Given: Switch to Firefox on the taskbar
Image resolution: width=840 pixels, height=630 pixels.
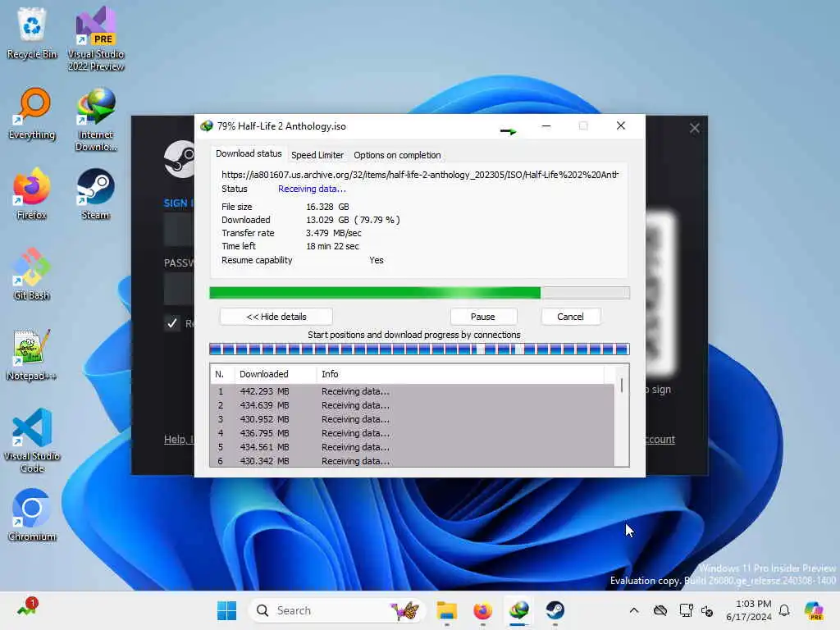Looking at the screenshot, I should coord(482,610).
